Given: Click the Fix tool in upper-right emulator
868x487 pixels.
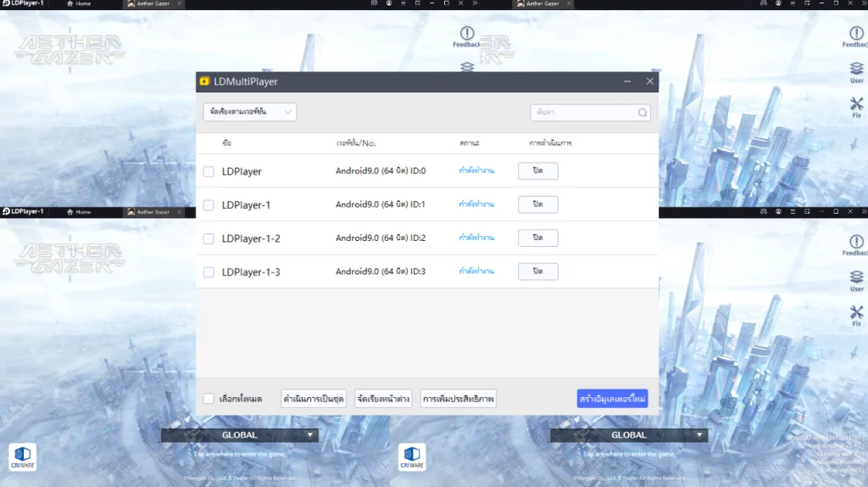Looking at the screenshot, I should (856, 108).
